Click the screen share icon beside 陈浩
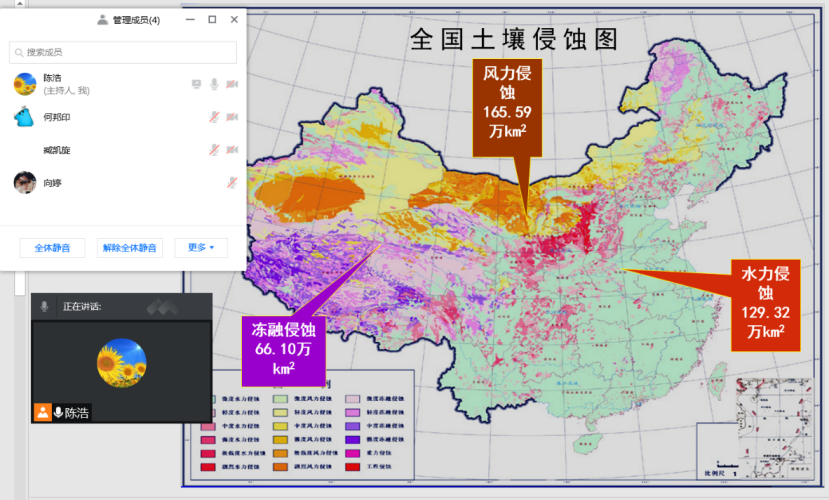 pos(196,84)
